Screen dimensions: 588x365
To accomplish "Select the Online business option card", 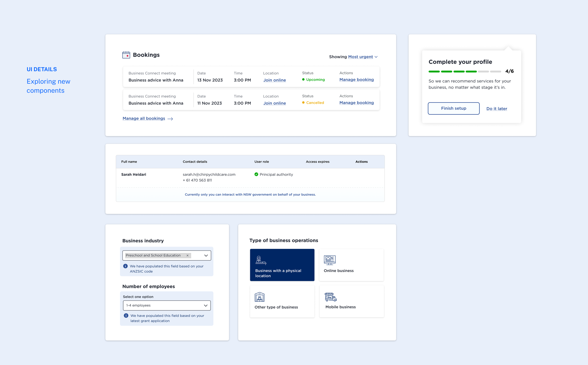I will (x=351, y=265).
